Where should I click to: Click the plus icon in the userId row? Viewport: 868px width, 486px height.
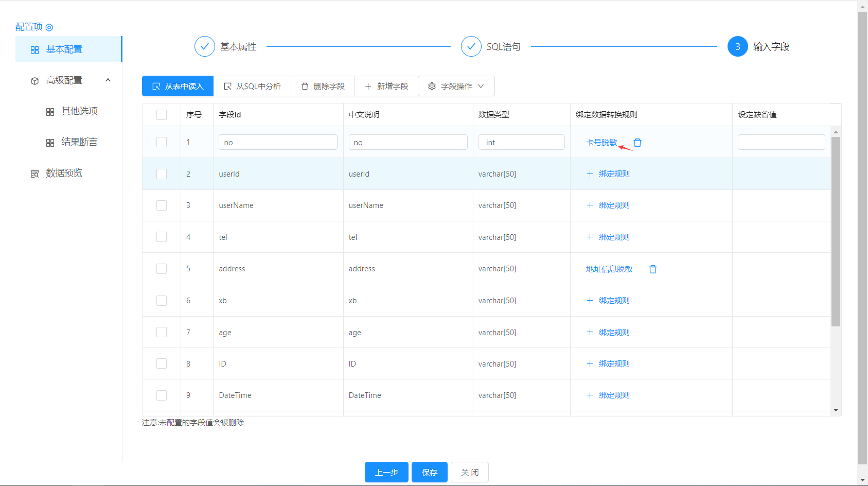point(590,174)
